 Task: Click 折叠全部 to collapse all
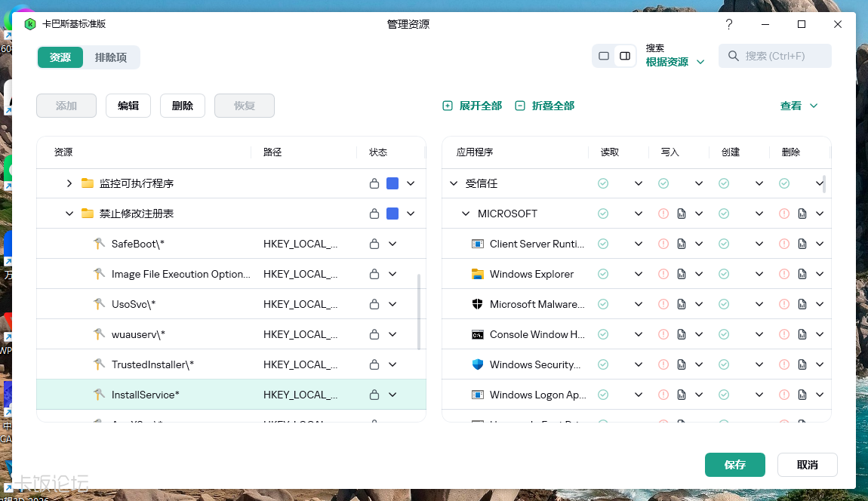[x=545, y=106]
